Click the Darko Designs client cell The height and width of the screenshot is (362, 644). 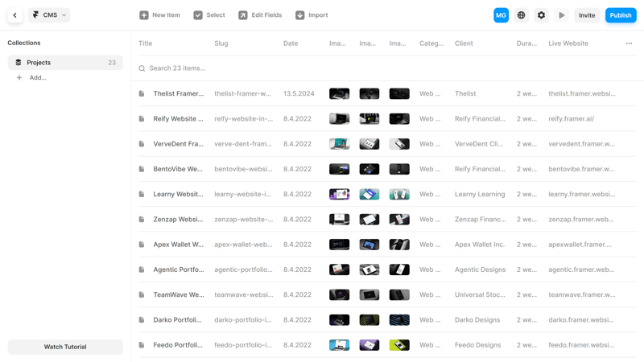pos(477,319)
